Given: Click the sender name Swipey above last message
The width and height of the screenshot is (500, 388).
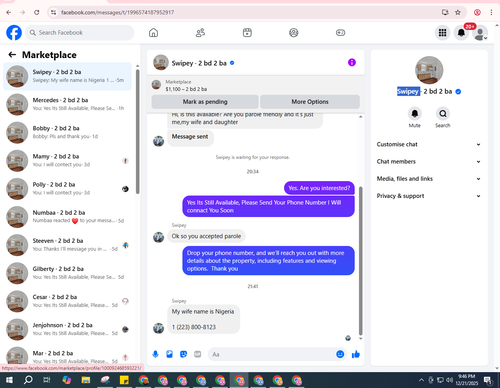Looking at the screenshot, I should (179, 301).
